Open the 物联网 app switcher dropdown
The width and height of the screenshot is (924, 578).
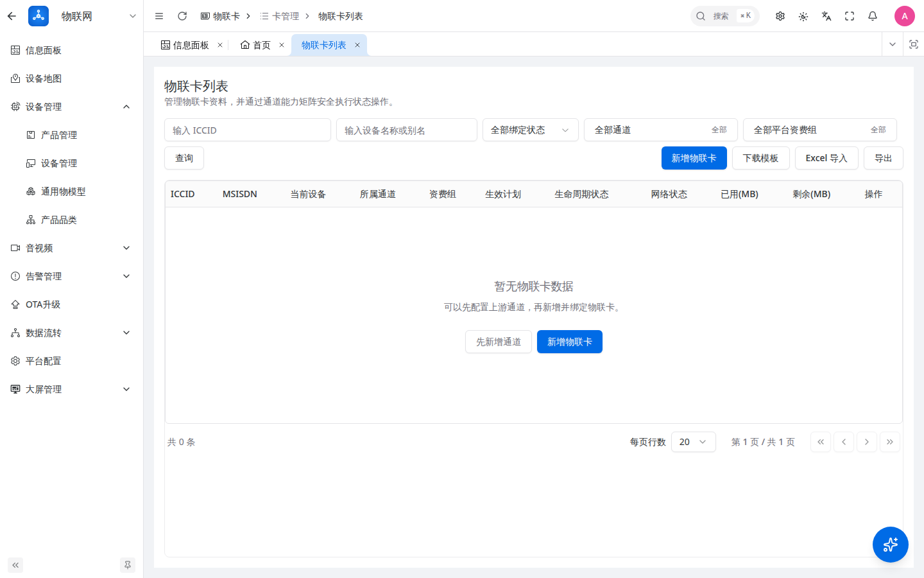133,16
